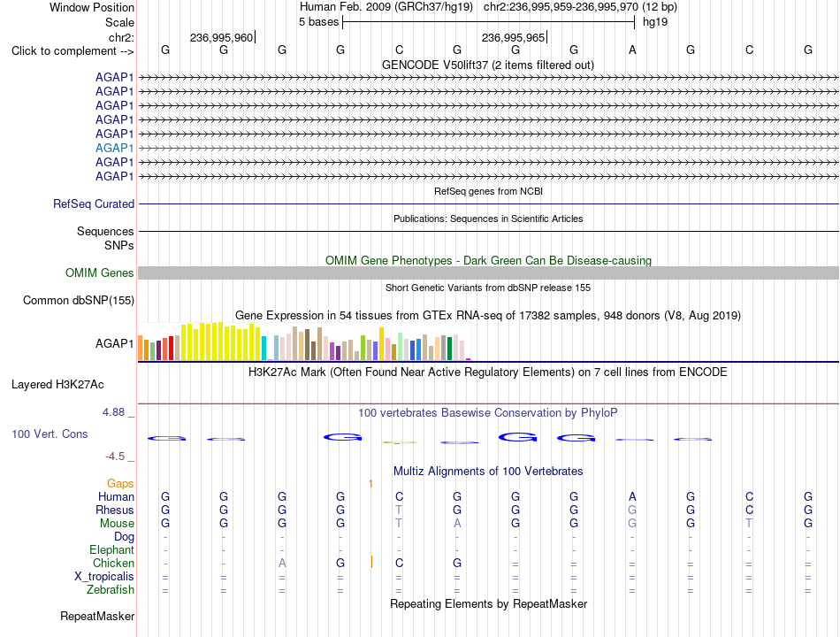Click the orange '1' gap count marker

point(370,484)
